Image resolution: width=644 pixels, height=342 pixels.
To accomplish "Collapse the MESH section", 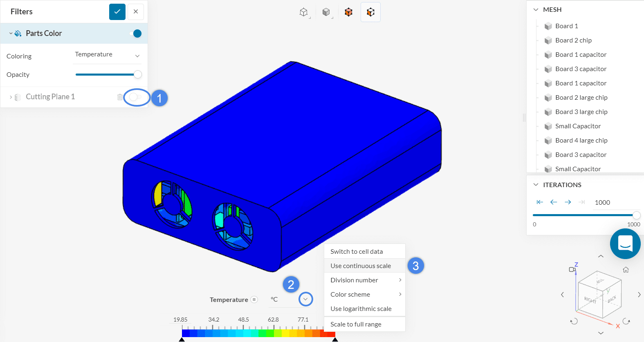I will tap(536, 10).
